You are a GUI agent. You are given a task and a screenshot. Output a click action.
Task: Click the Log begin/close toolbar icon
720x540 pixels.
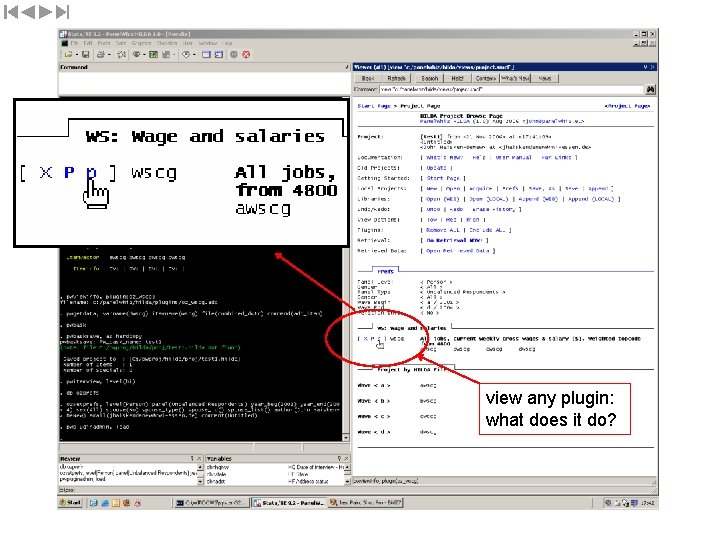(x=122, y=55)
